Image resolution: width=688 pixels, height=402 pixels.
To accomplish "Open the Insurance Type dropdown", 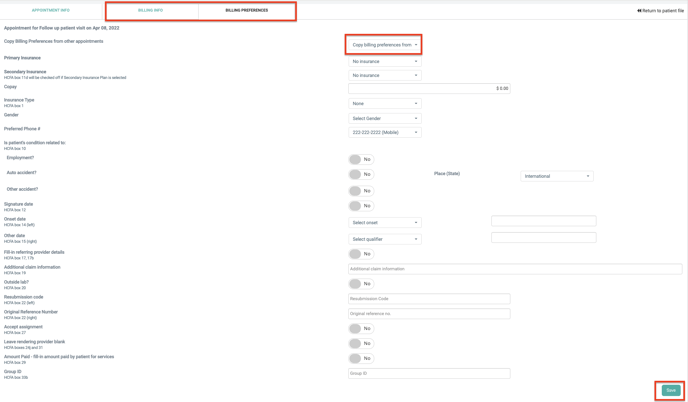I will 385,103.
